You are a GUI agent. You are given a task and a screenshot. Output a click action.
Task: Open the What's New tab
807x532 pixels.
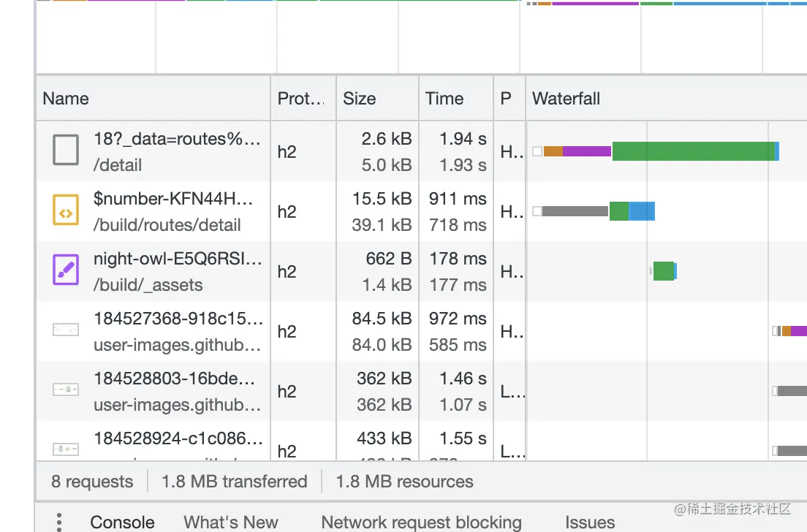point(231,522)
